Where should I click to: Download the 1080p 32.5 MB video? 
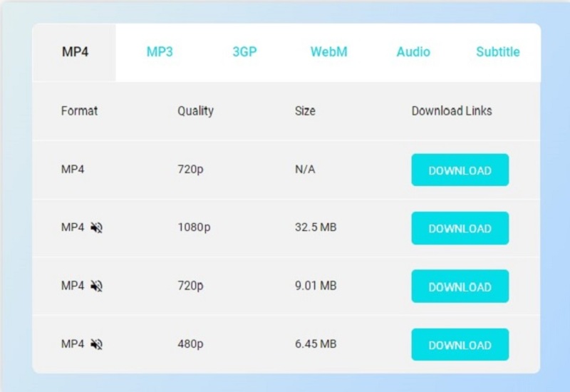(460, 228)
